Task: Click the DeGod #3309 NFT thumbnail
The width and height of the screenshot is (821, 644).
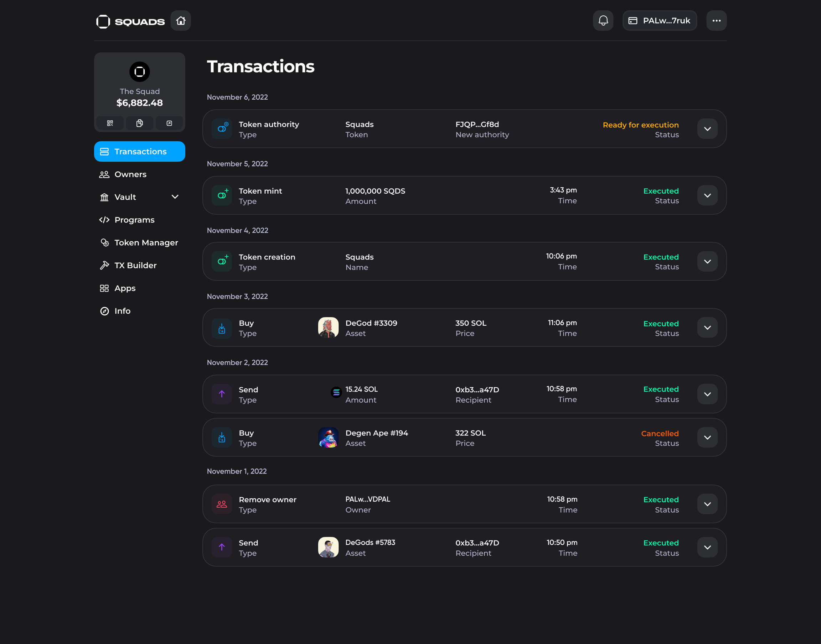Action: click(328, 327)
